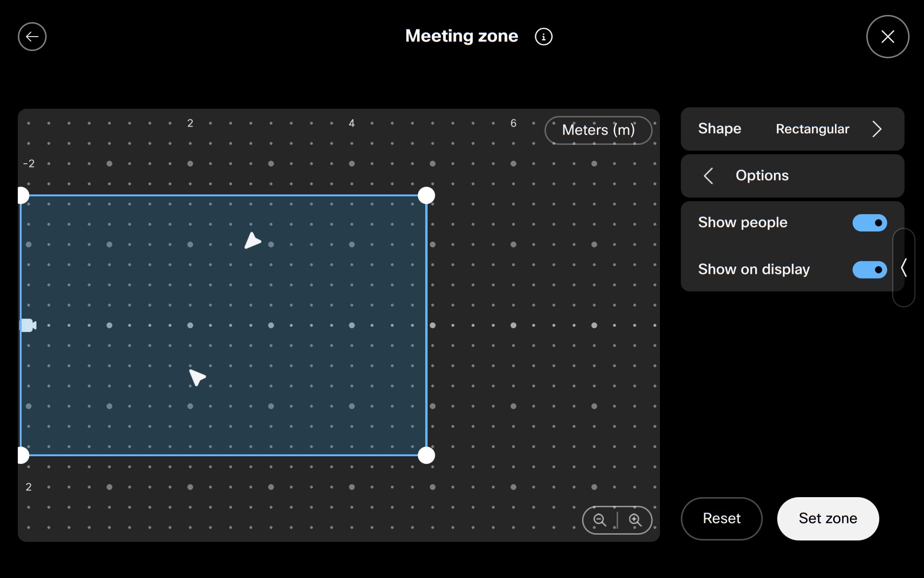Select the camera icon on the zone edge
The width and height of the screenshot is (924, 578).
click(28, 325)
